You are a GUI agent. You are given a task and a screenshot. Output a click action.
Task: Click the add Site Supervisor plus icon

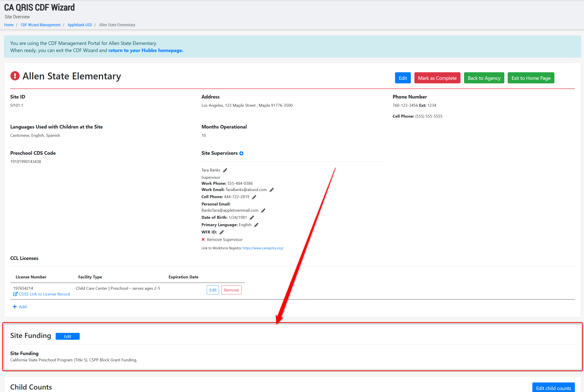point(241,153)
